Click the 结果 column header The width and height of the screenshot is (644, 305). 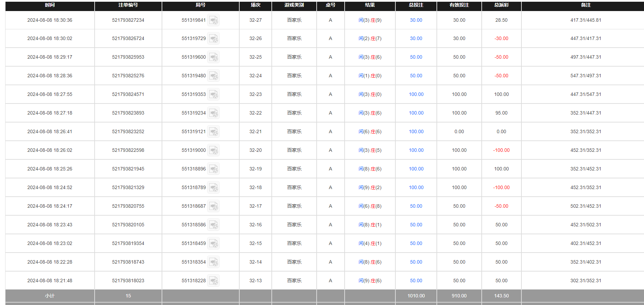coord(369,5)
